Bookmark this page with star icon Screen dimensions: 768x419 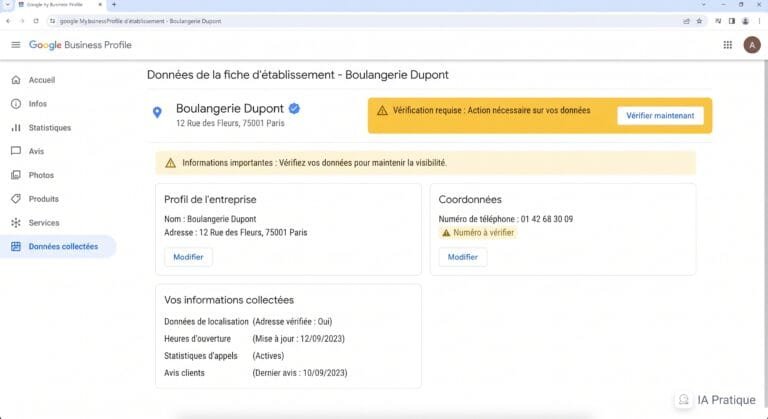point(699,21)
